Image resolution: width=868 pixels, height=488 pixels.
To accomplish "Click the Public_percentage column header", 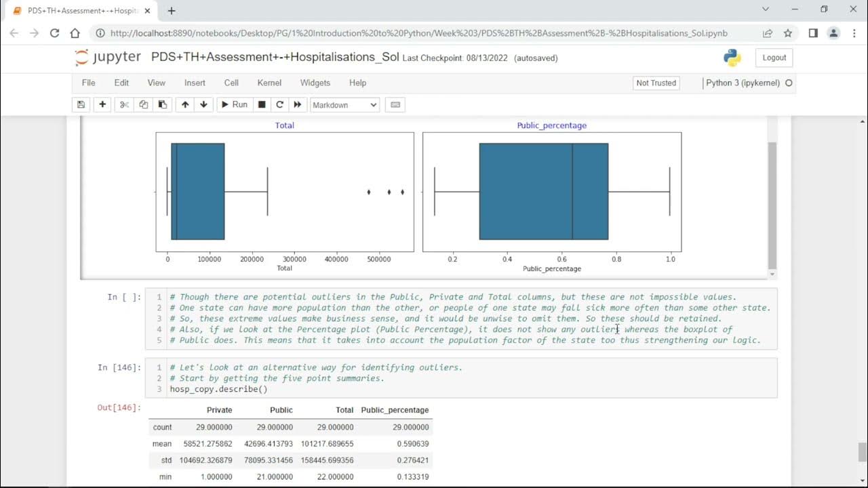I will pos(395,410).
